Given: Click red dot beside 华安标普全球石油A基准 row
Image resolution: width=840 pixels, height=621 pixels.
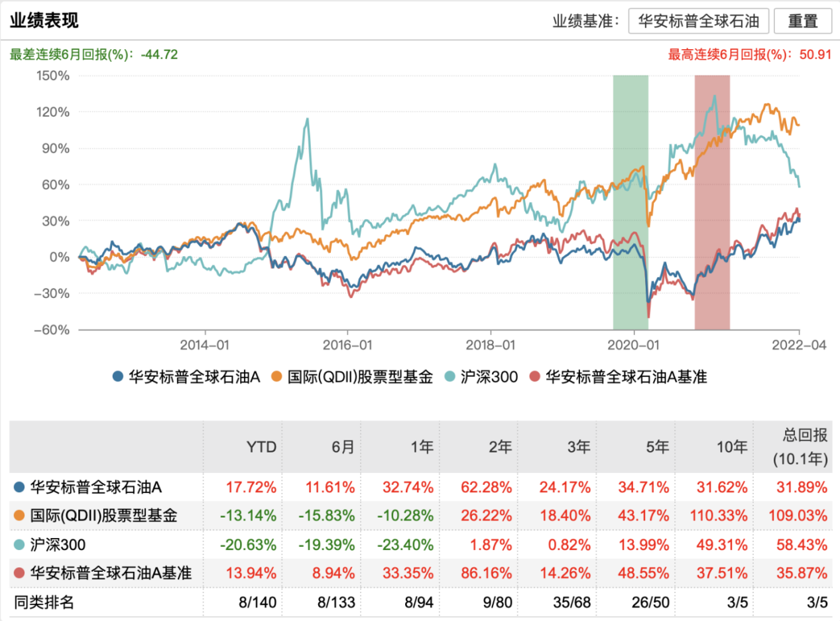Looking at the screenshot, I should click(x=19, y=573).
